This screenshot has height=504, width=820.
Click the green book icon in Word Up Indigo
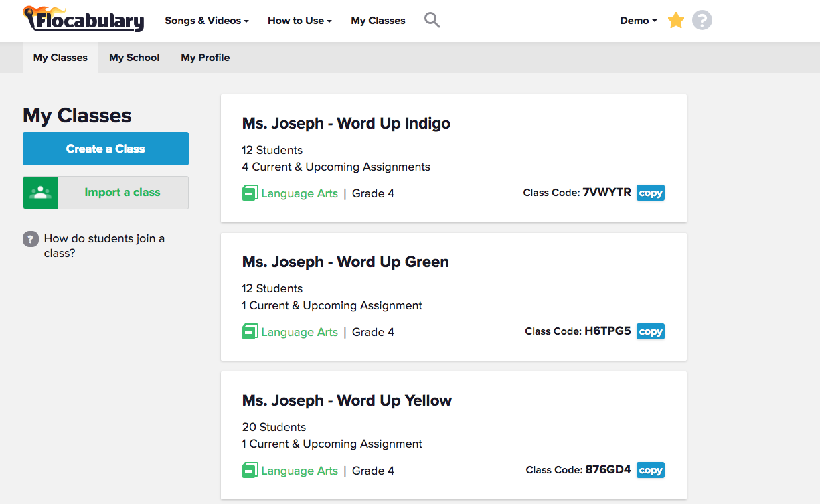point(250,193)
